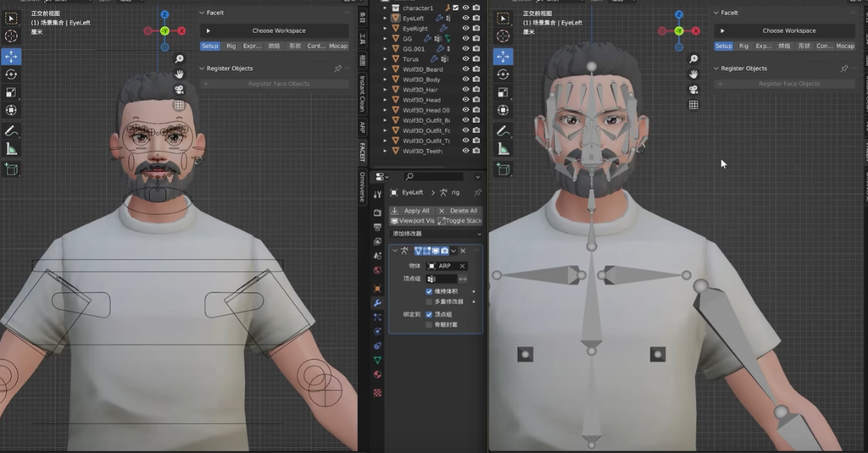Uncheck the 顶点组 bind checkbox
Viewport: 868px width, 453px height.
429,314
